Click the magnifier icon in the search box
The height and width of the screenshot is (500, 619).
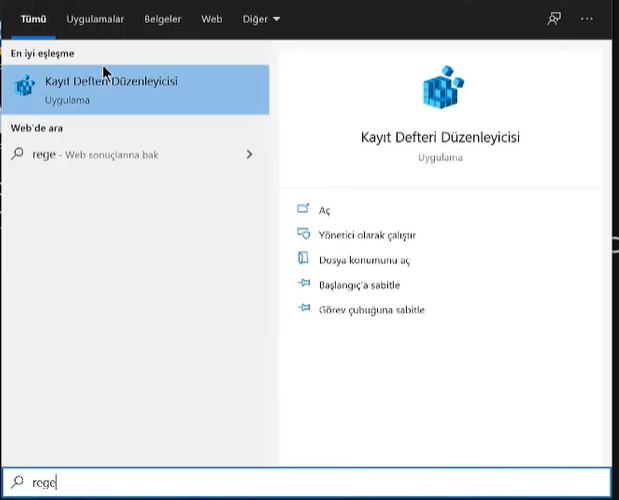(x=17, y=483)
